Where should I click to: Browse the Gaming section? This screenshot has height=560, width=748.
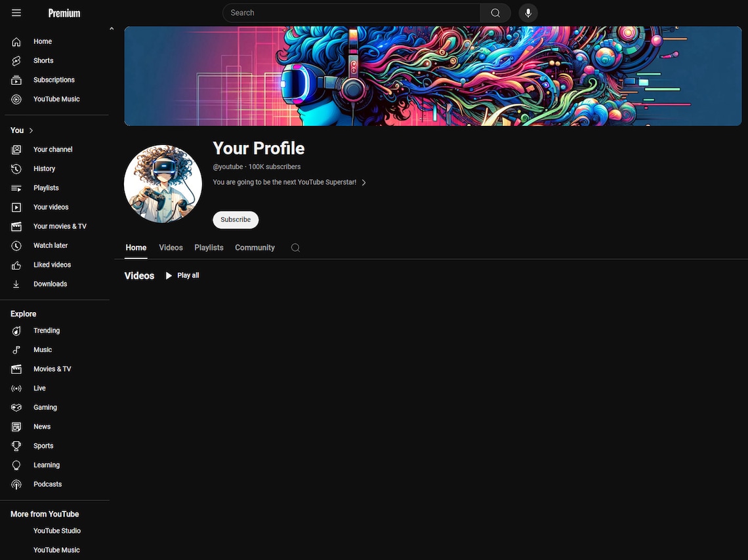coord(45,407)
